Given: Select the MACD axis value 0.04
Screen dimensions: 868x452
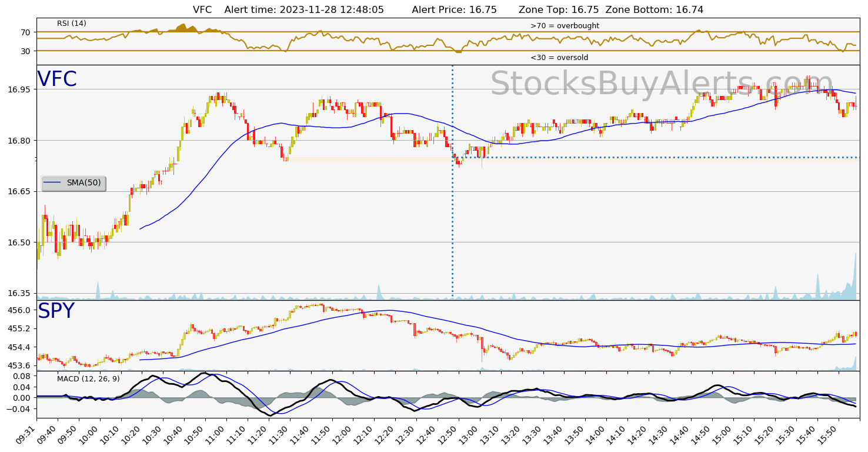Looking at the screenshot, I should pyautogui.click(x=22, y=387).
